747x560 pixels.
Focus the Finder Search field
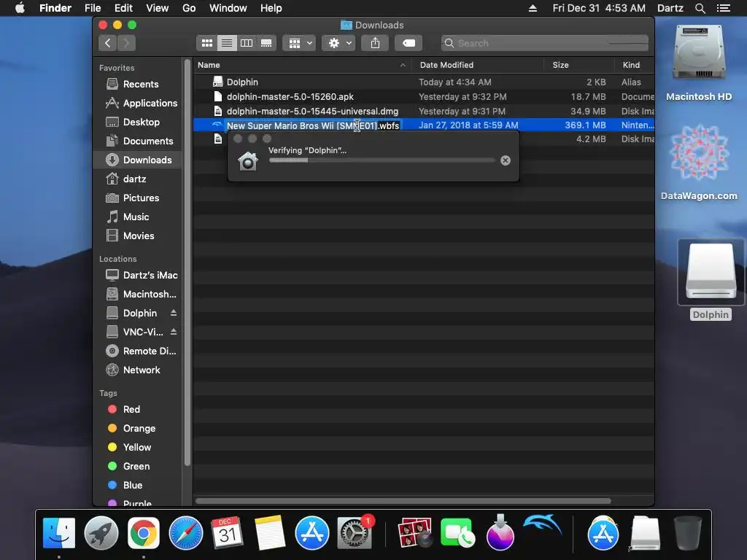(544, 43)
